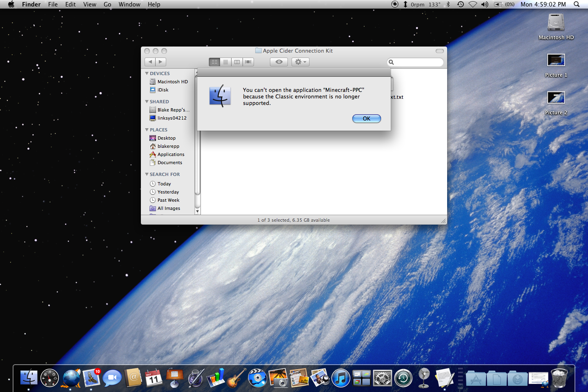Select Blake Repp's shared computer
Viewport: 588px width, 392px height.
(x=169, y=110)
